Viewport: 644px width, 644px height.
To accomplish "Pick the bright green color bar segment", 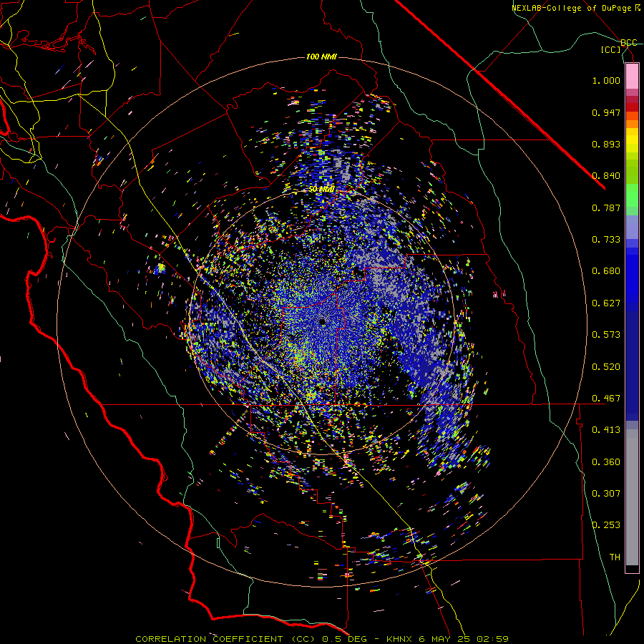I will pos(632,195).
